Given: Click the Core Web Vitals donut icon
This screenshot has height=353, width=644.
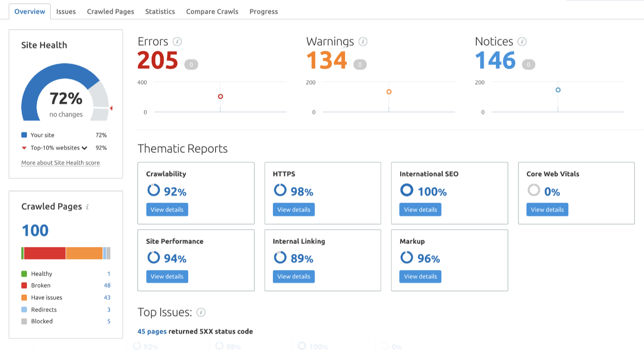Looking at the screenshot, I should tap(533, 190).
